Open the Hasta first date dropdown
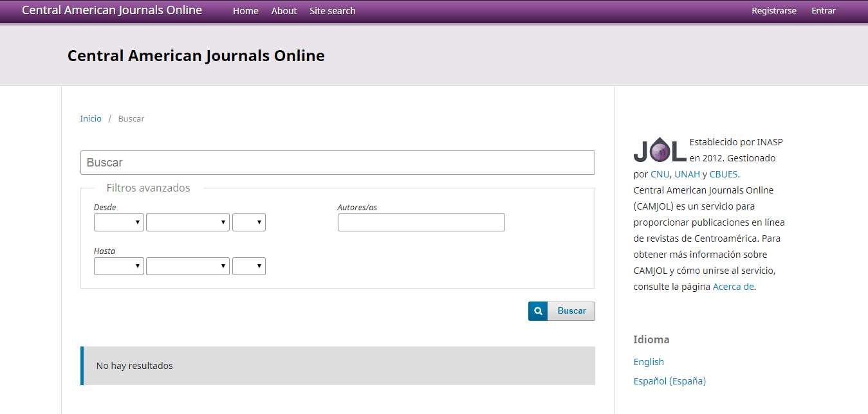Screen dimensions: 868x414 [x=119, y=266]
